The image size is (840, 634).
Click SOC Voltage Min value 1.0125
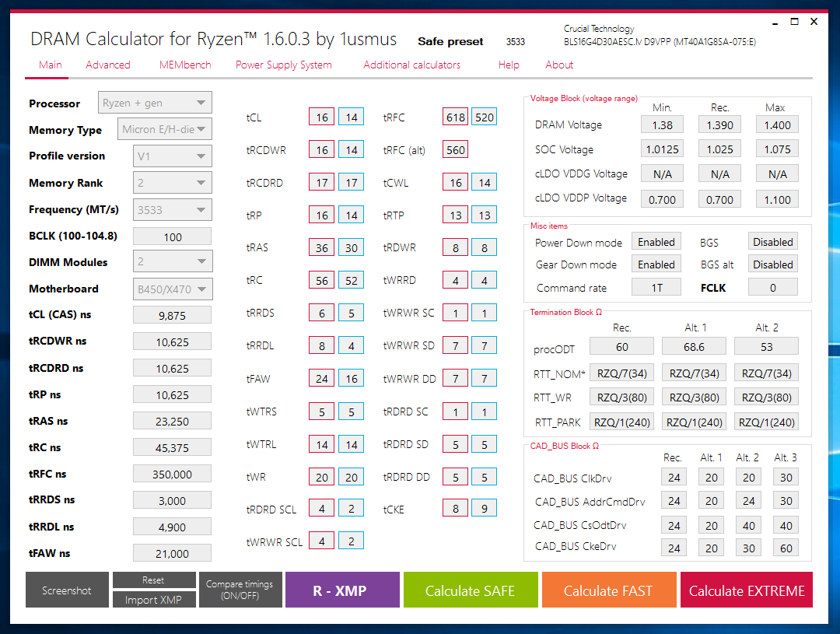pyautogui.click(x=662, y=149)
